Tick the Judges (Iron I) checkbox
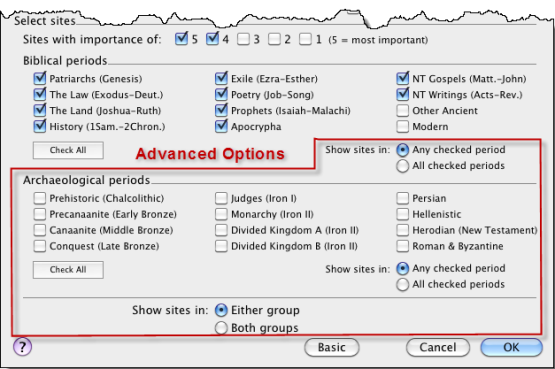 click(221, 198)
